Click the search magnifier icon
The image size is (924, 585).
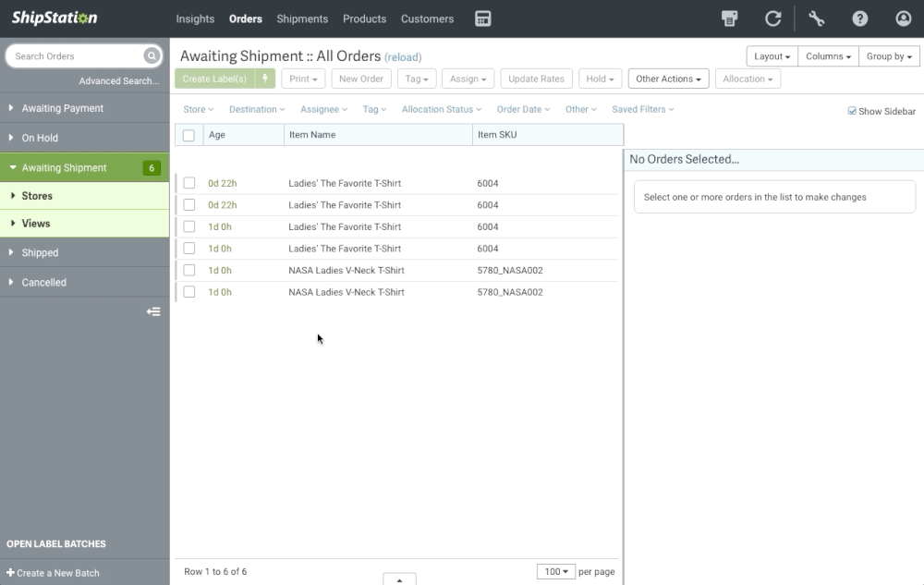[152, 56]
